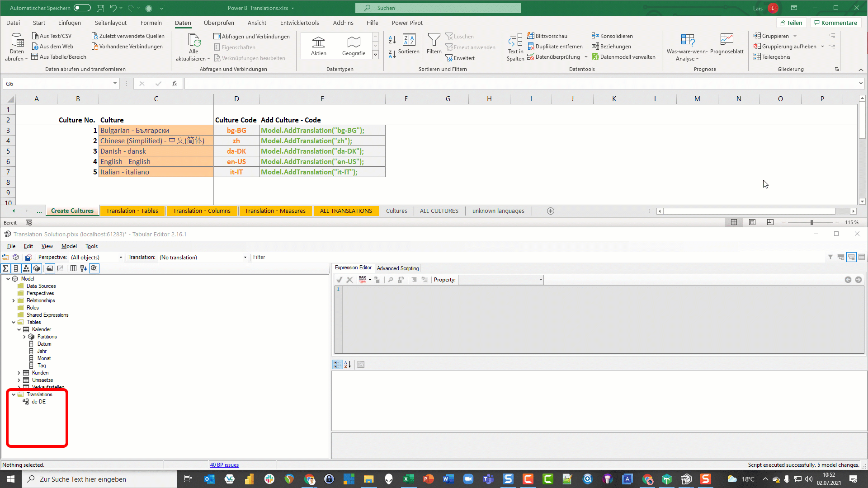Click the accept expression checkmark icon
Viewport: 868px width, 488px height.
click(340, 280)
